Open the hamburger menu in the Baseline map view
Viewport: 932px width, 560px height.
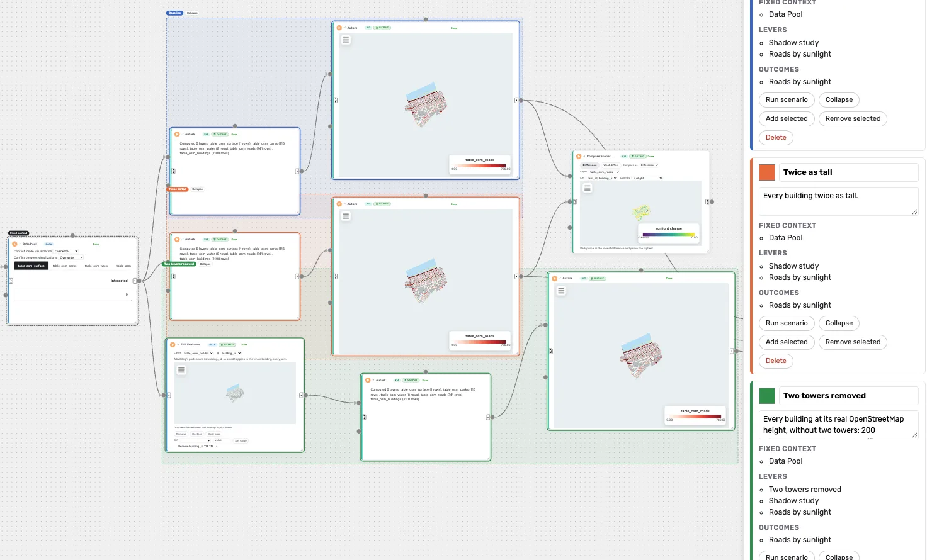coord(346,40)
